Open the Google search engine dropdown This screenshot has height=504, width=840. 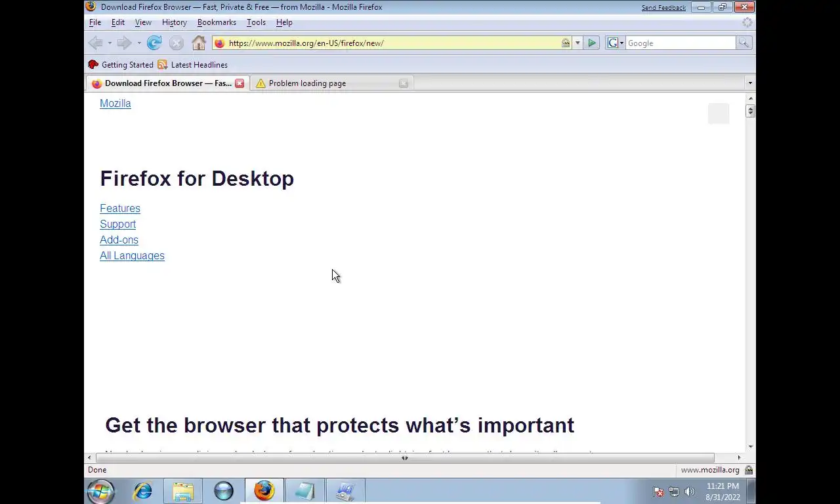tap(616, 43)
